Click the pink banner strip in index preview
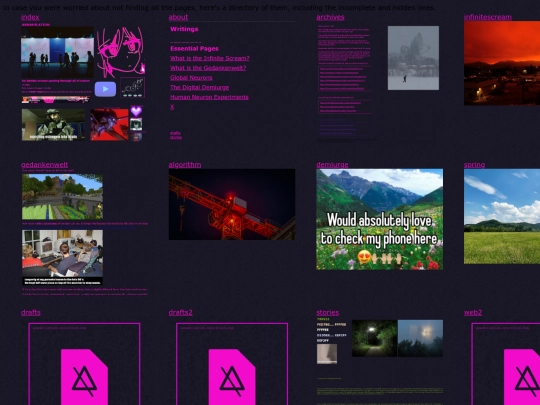Viewport: 540px width, 405px height. 55,100
